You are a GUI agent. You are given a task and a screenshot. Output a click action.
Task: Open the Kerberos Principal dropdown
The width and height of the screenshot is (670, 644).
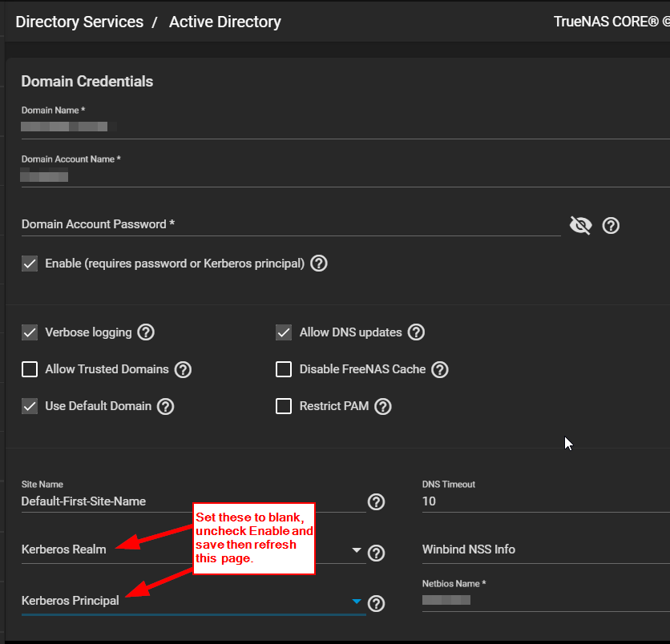click(357, 602)
